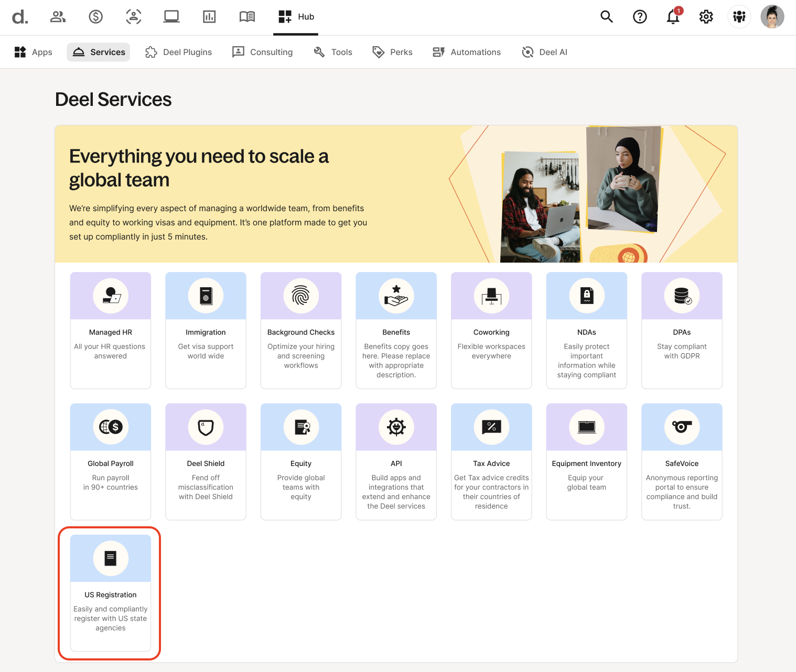Click 'Benefits copy goes here' description
Viewport: 796px width, 672px height.
click(x=396, y=361)
